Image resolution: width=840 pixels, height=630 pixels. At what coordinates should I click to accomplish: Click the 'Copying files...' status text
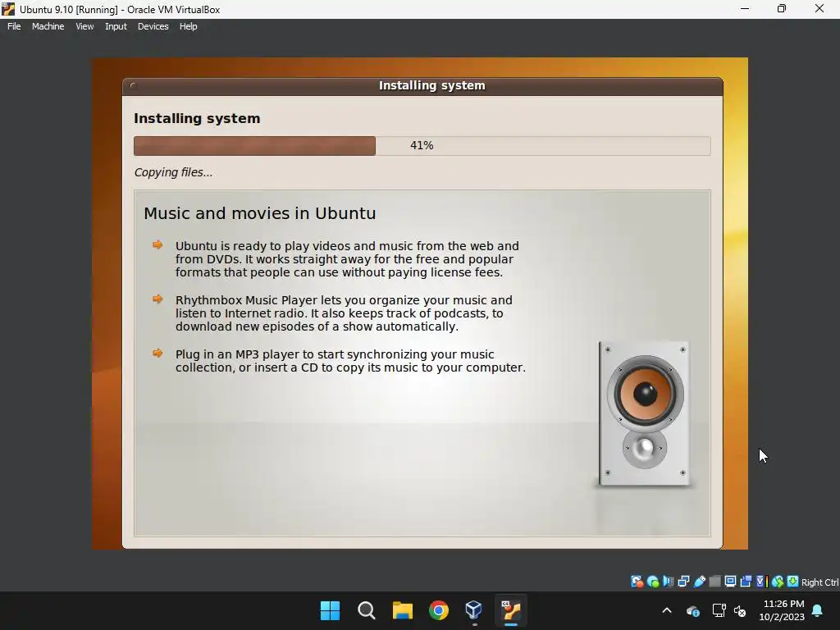pyautogui.click(x=173, y=172)
